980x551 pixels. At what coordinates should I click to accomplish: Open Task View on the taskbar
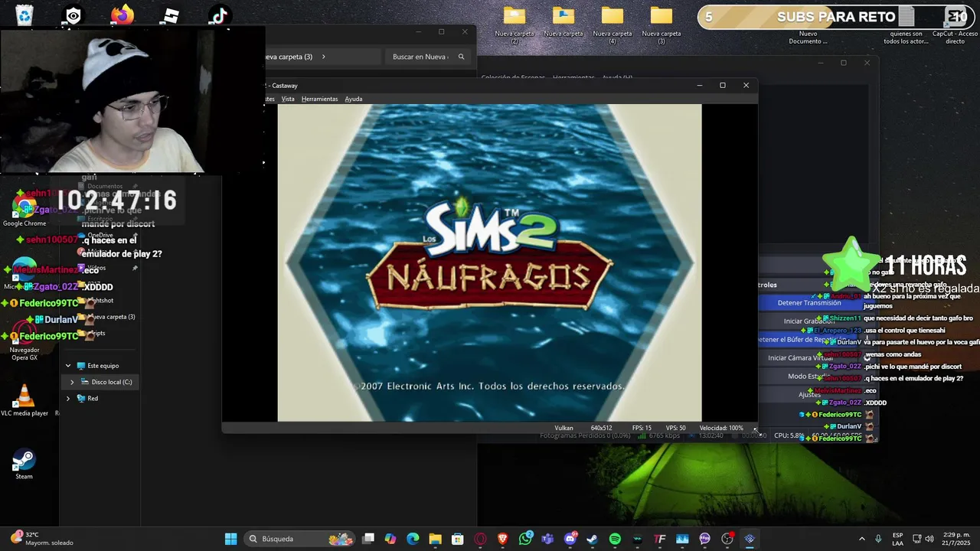(x=368, y=539)
